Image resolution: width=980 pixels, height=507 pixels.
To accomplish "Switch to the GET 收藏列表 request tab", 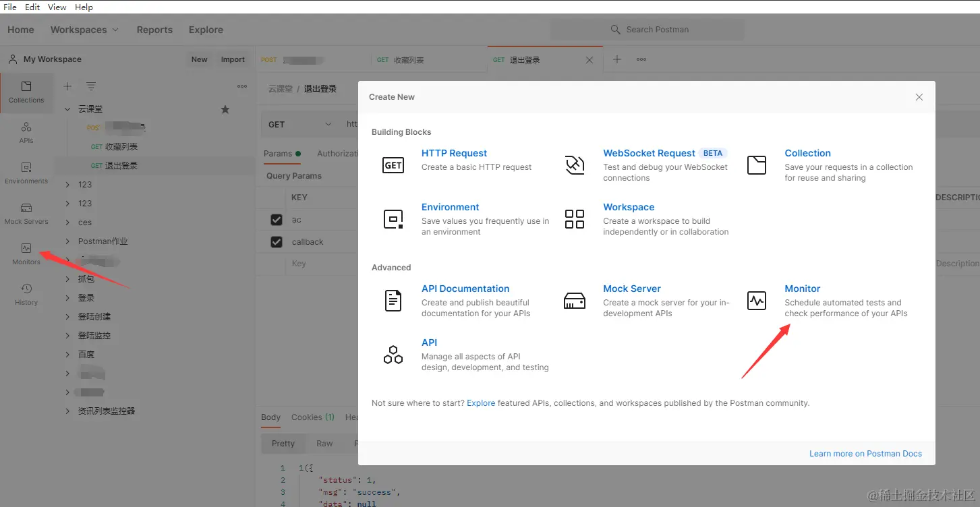I will pos(429,60).
